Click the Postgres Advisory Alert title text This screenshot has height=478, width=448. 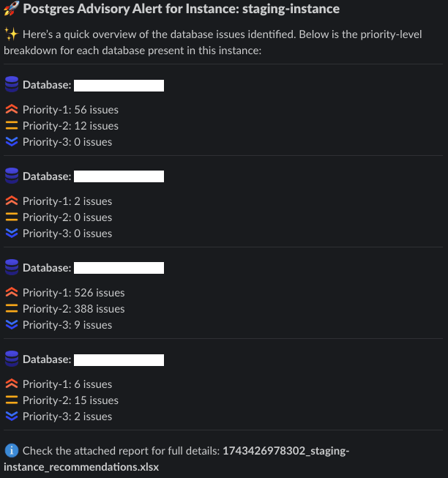(x=181, y=9)
